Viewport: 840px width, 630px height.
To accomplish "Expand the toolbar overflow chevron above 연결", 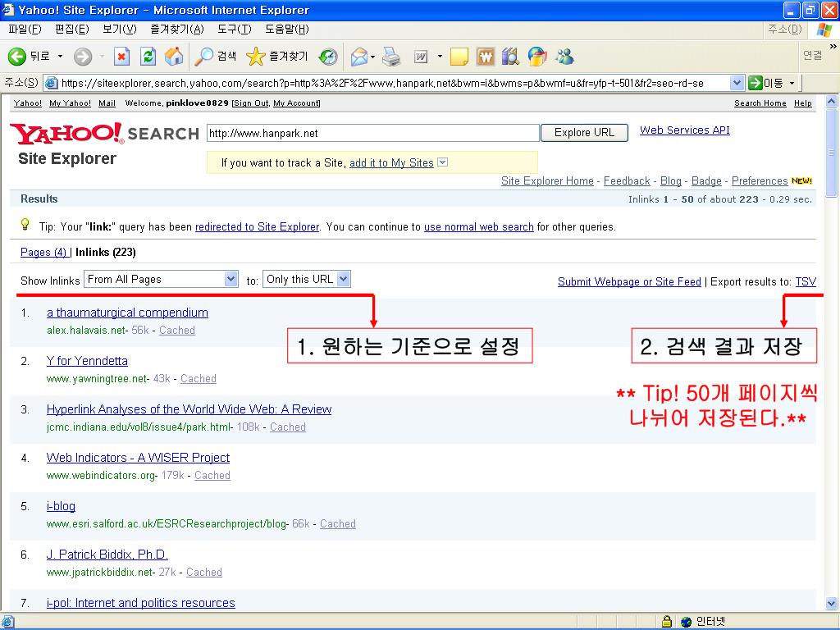I will pos(833,47).
